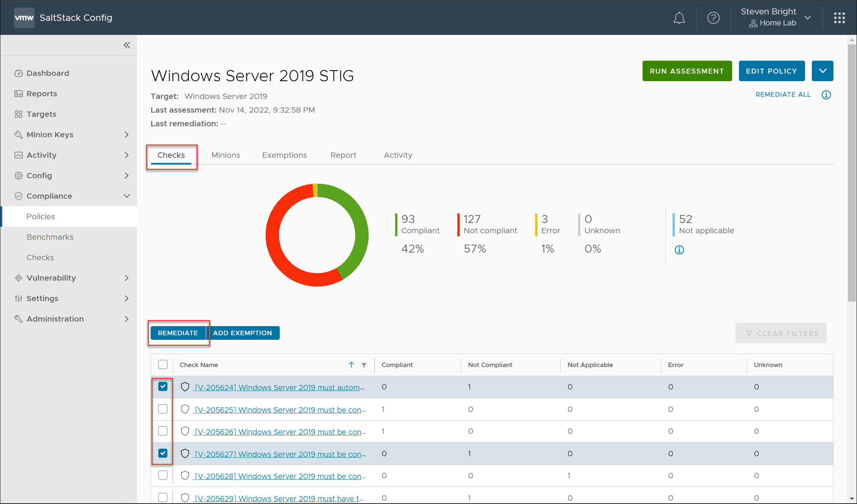
Task: Click the Check Name filter funnel icon
Action: [x=364, y=365]
